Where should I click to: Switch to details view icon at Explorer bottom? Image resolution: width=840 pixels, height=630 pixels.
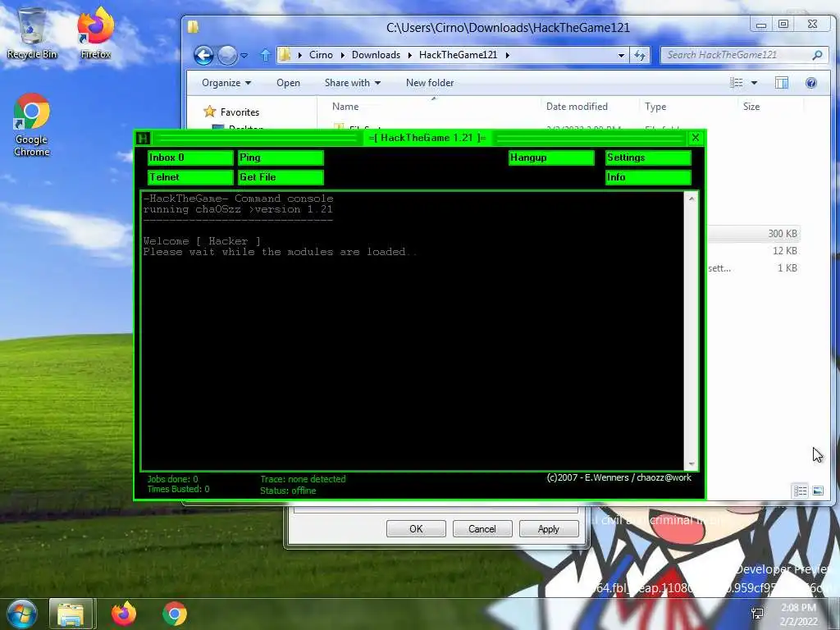coord(801,491)
